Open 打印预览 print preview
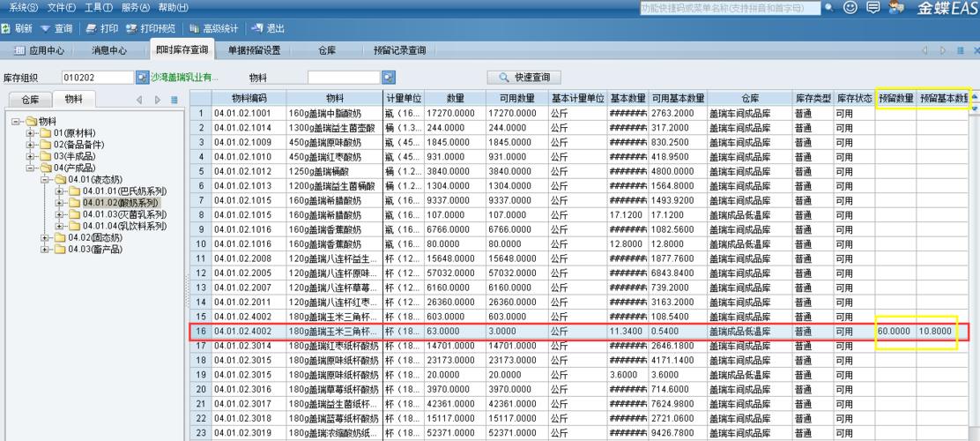Screen dimensions: 980x441 [x=150, y=29]
